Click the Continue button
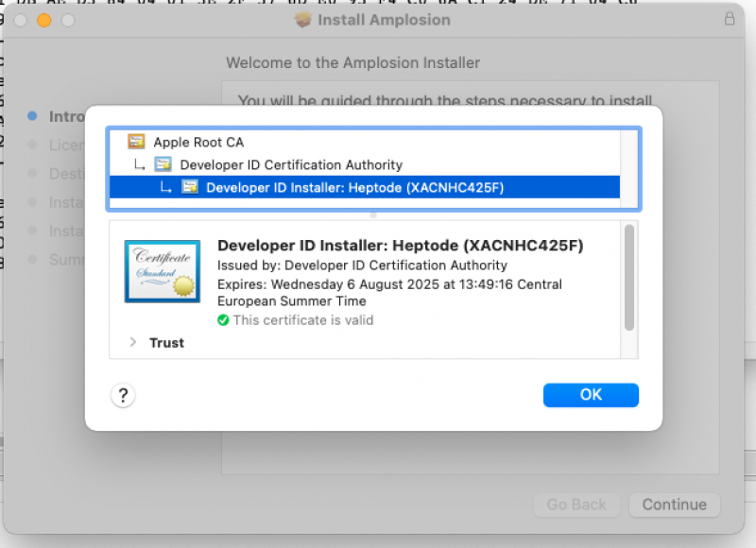Image resolution: width=756 pixels, height=548 pixels. pos(674,505)
